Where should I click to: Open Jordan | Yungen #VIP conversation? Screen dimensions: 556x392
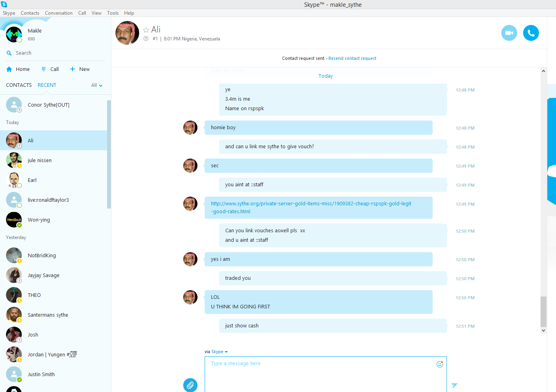coord(54,354)
